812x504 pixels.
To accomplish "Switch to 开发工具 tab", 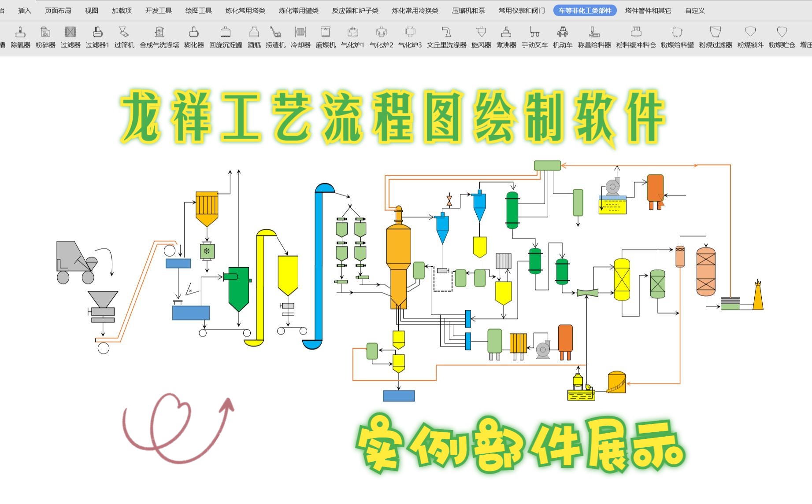I will 159,11.
